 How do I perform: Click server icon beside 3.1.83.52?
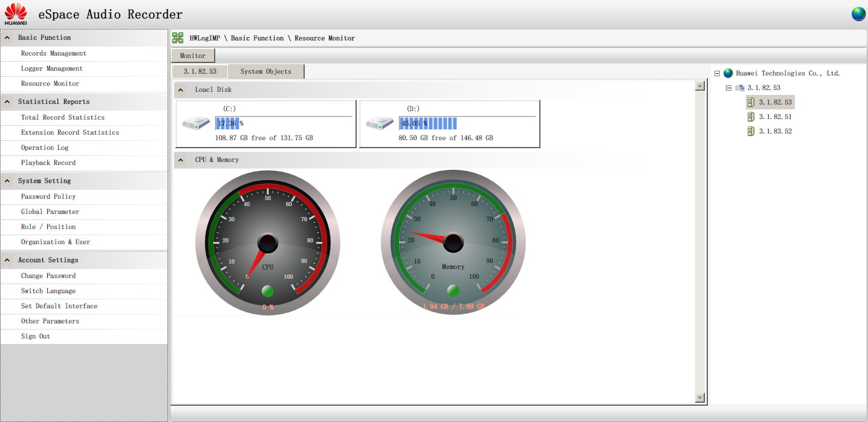[751, 131]
